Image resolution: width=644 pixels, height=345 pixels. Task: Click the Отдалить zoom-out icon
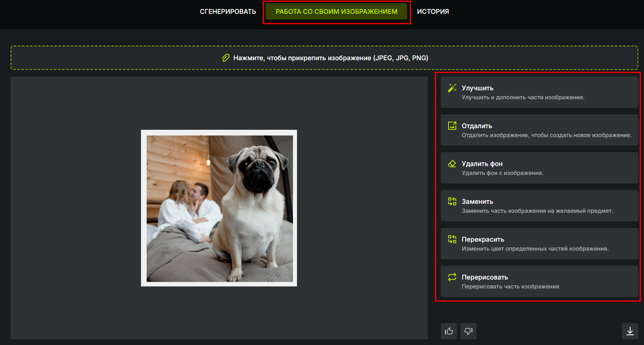[452, 126]
